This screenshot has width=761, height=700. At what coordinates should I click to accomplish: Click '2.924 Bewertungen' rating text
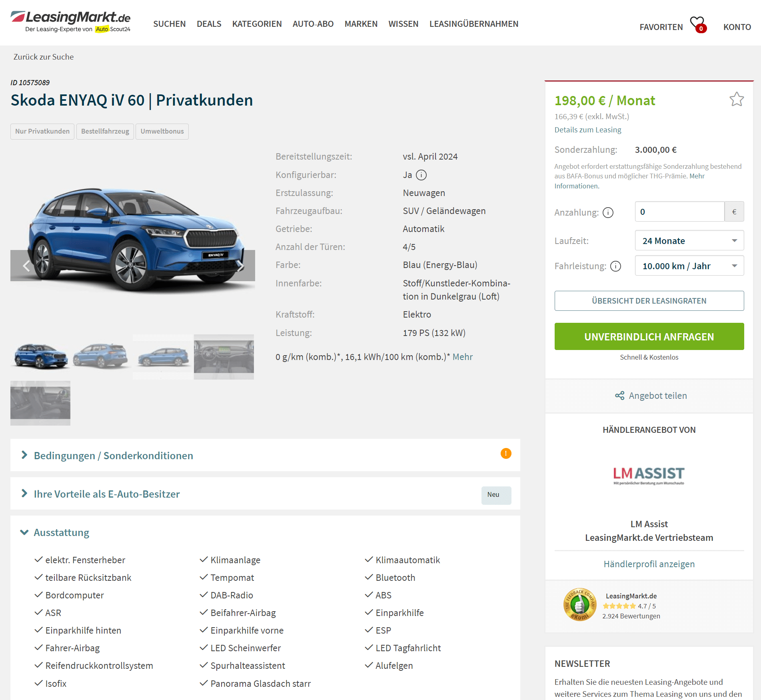(631, 616)
